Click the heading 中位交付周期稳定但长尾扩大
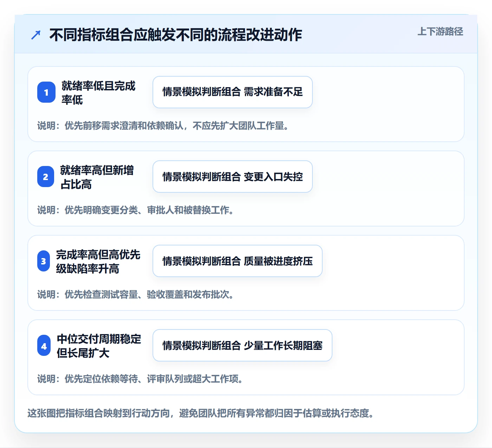492x448 pixels. pyautogui.click(x=99, y=346)
